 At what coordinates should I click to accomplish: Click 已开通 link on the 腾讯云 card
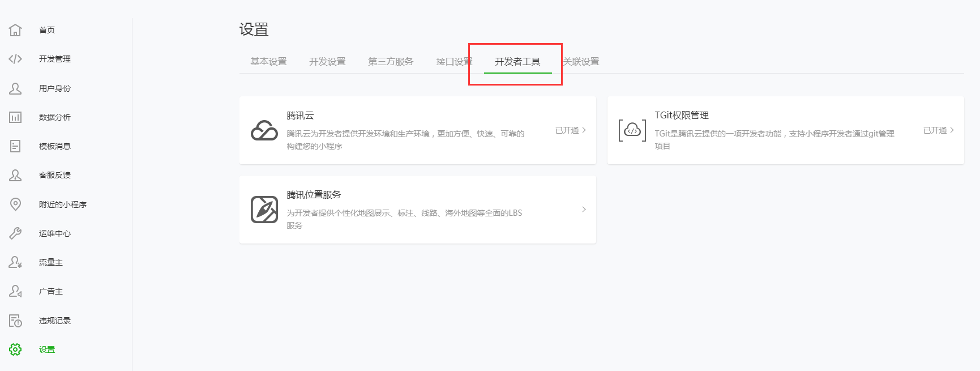point(567,130)
